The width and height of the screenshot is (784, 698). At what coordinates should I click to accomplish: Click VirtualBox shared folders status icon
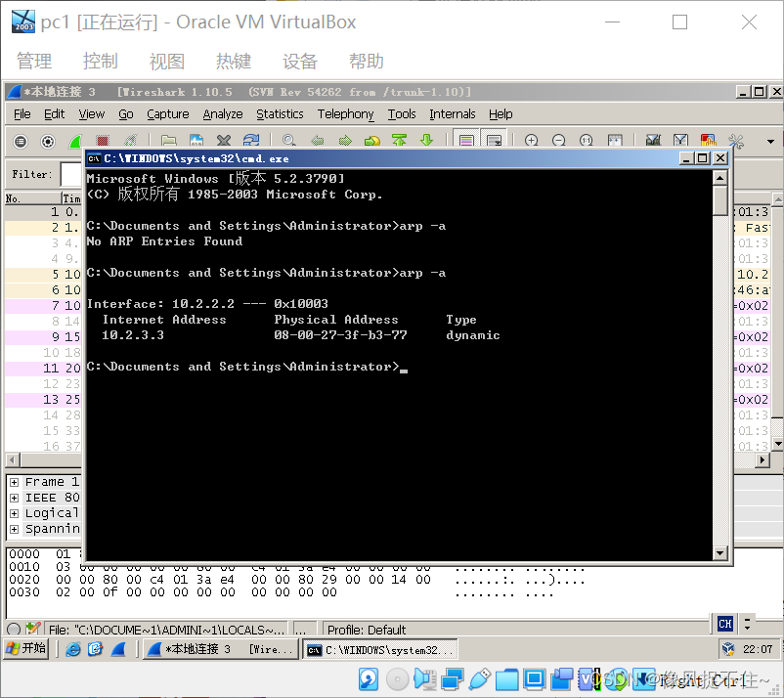tap(506, 679)
